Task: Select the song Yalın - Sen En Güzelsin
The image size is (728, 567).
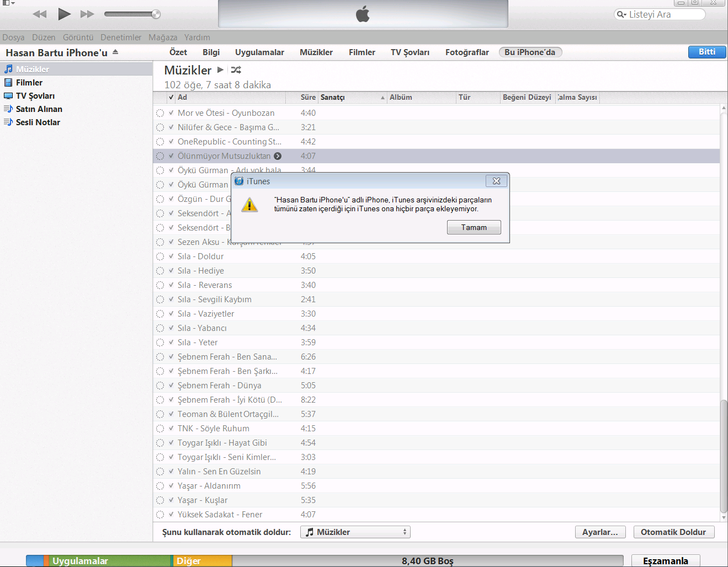Action: coord(436,471)
